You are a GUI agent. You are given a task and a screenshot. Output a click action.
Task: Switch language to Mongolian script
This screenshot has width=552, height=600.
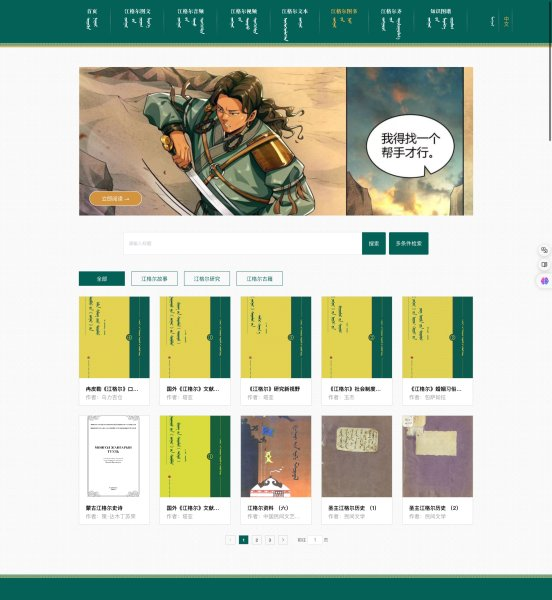point(493,21)
